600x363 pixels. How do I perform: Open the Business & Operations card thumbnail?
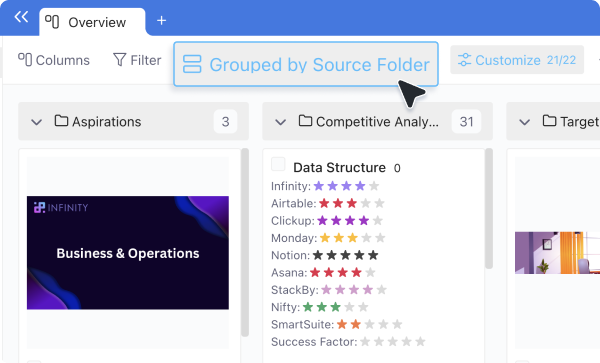point(128,252)
